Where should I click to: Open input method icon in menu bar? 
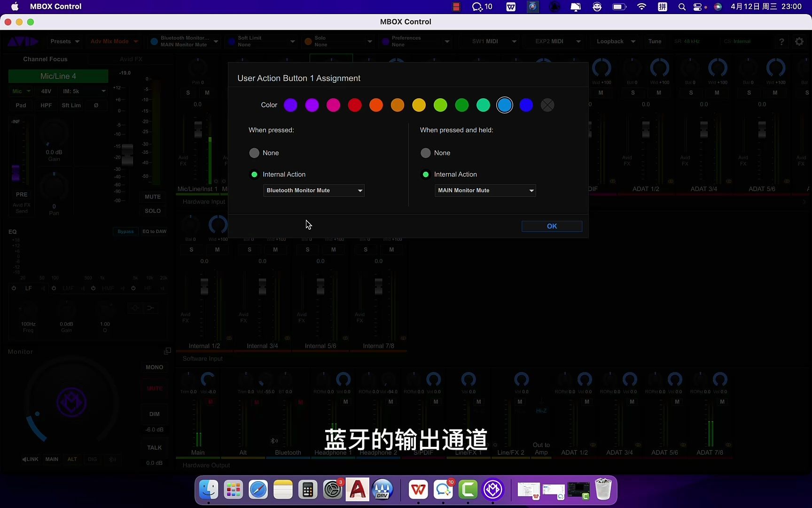pos(663,7)
